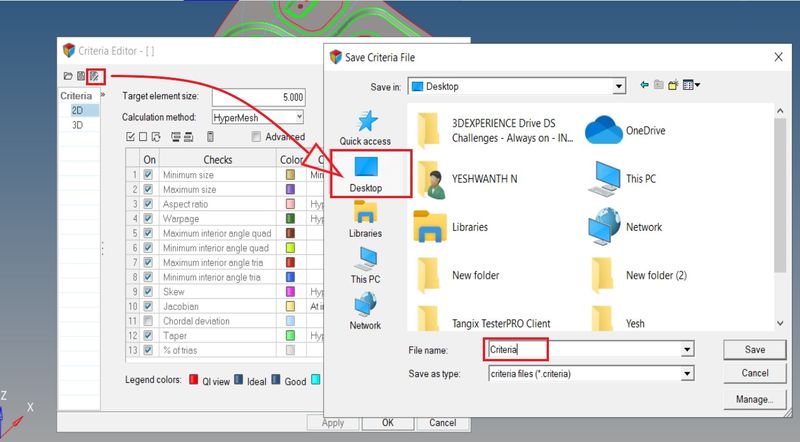Image resolution: width=800 pixels, height=442 pixels.
Task: Select the New folder (2) item
Action: (x=639, y=275)
